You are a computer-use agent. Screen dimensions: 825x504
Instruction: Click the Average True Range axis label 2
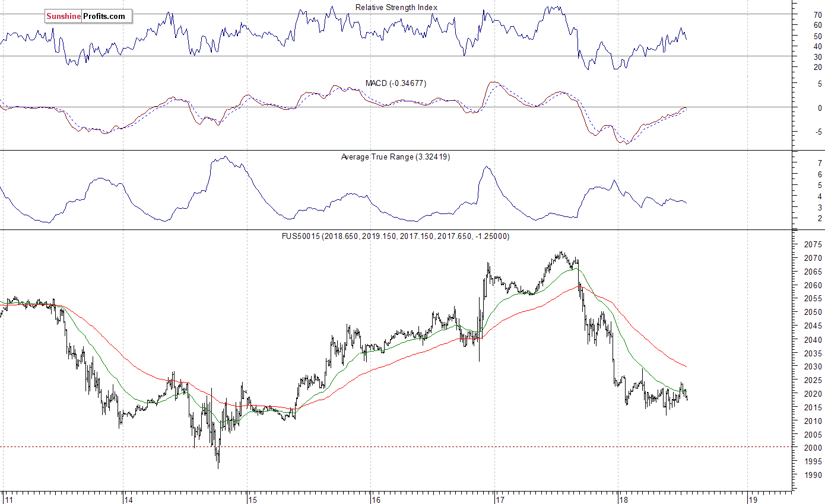coord(820,219)
